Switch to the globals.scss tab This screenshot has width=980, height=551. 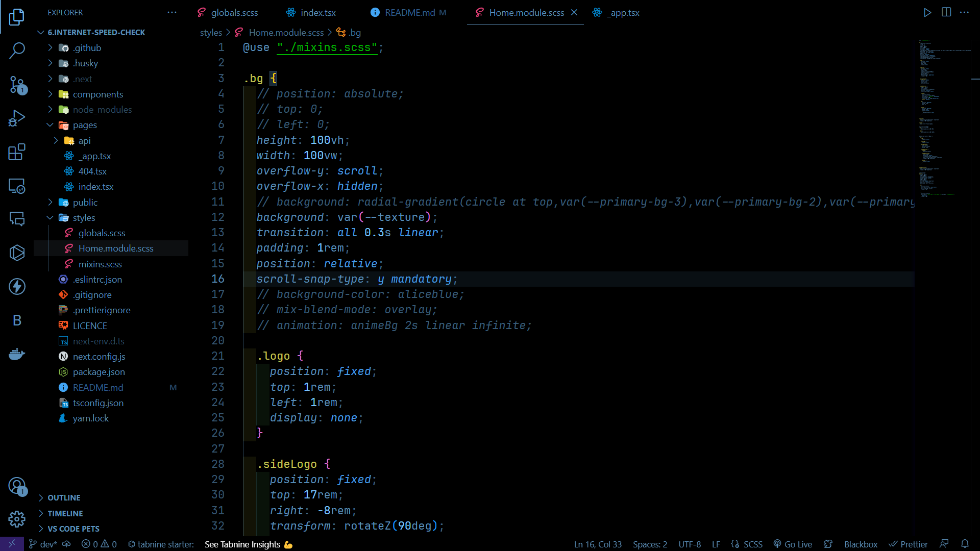(x=234, y=13)
